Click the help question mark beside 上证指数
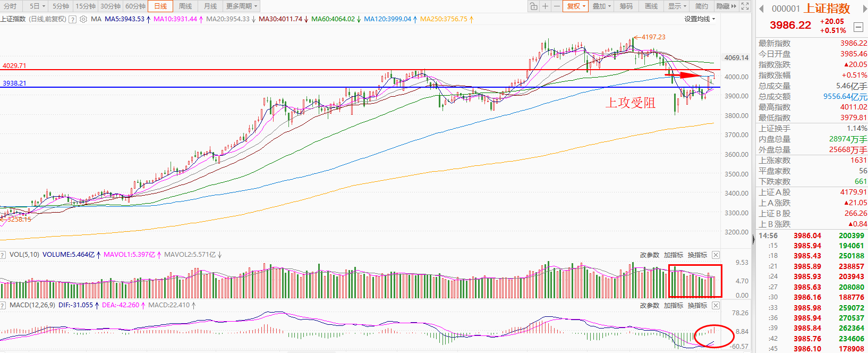Viewport: 868px width, 353px height. pos(73,19)
